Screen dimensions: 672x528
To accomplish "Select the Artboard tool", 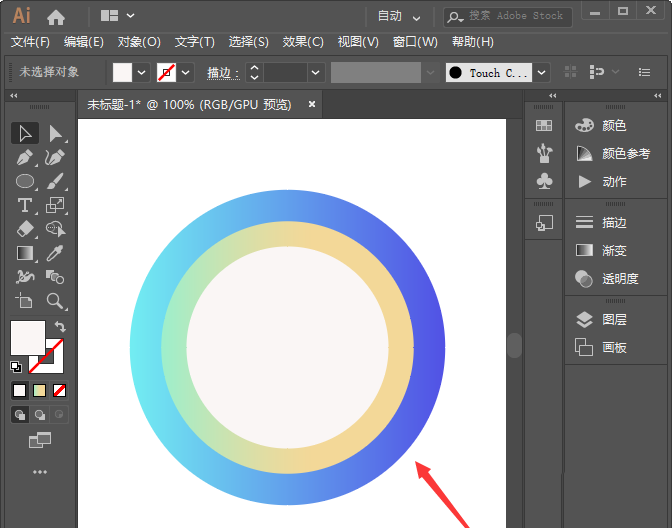I will [x=25, y=301].
